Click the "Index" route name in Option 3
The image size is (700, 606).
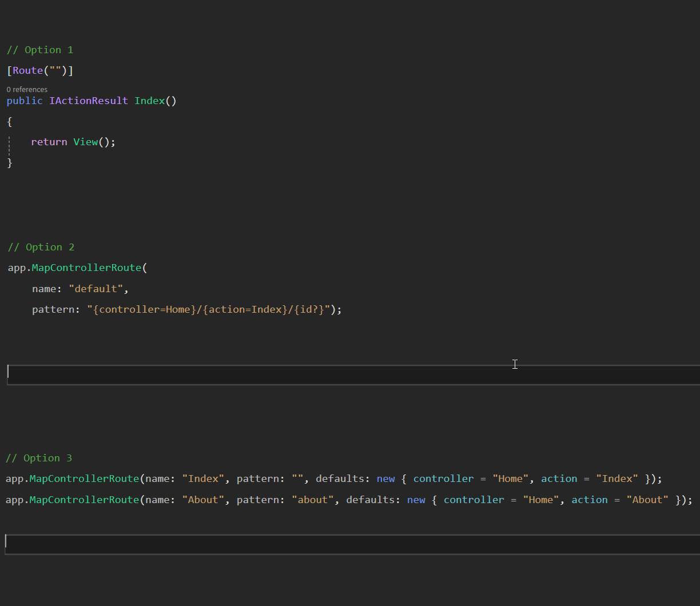[203, 479]
